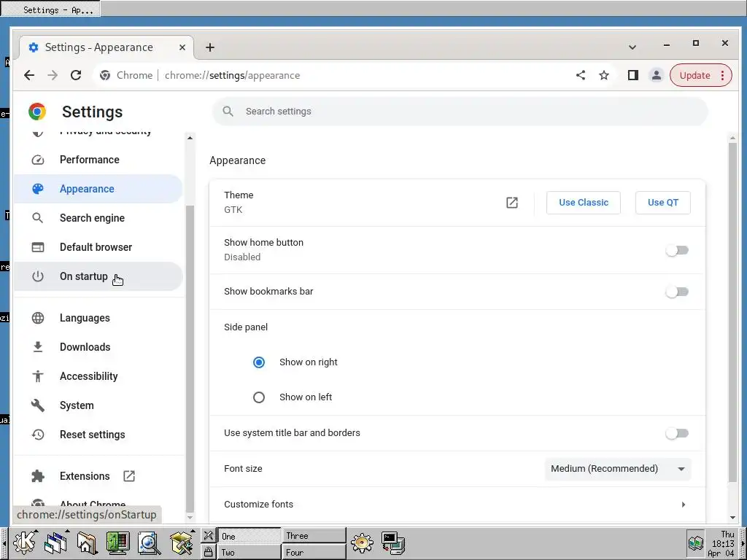Click the taskbar clock showing 18:13
This screenshot has width=747, height=560.
pos(721,543)
